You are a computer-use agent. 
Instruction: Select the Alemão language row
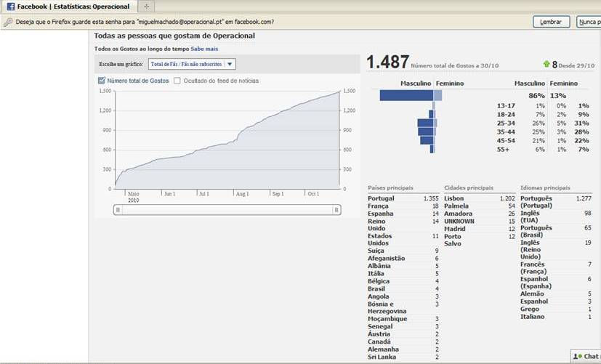coord(556,294)
